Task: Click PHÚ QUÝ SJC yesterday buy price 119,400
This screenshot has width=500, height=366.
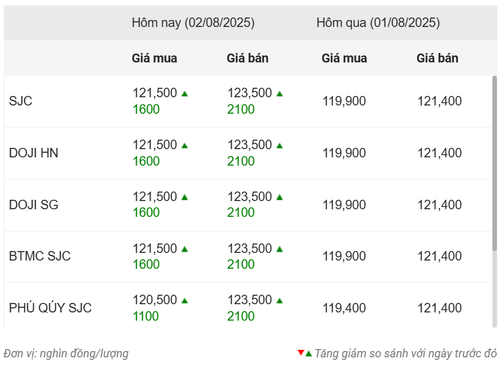Action: [x=344, y=308]
